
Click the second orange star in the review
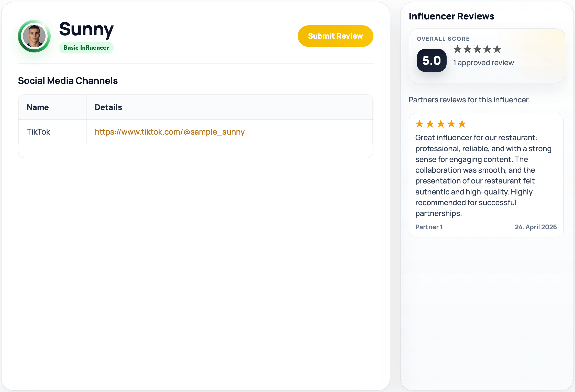[430, 124]
